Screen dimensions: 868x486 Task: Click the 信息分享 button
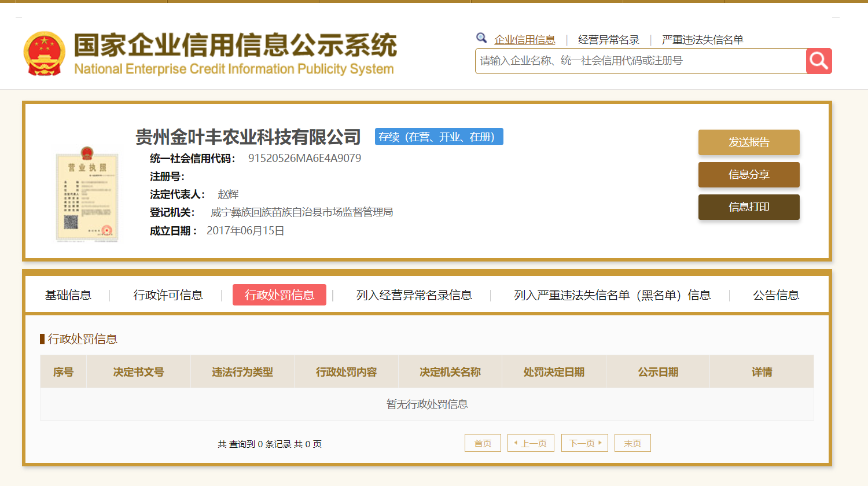[x=749, y=175]
